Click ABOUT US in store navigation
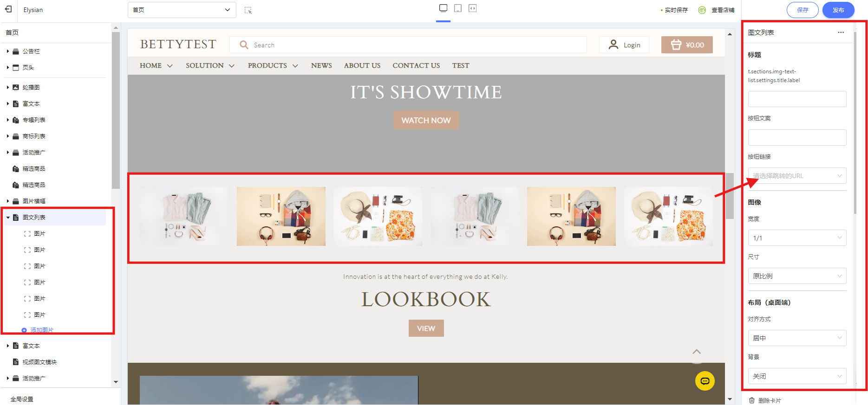The height and width of the screenshot is (405, 868). [x=362, y=66]
